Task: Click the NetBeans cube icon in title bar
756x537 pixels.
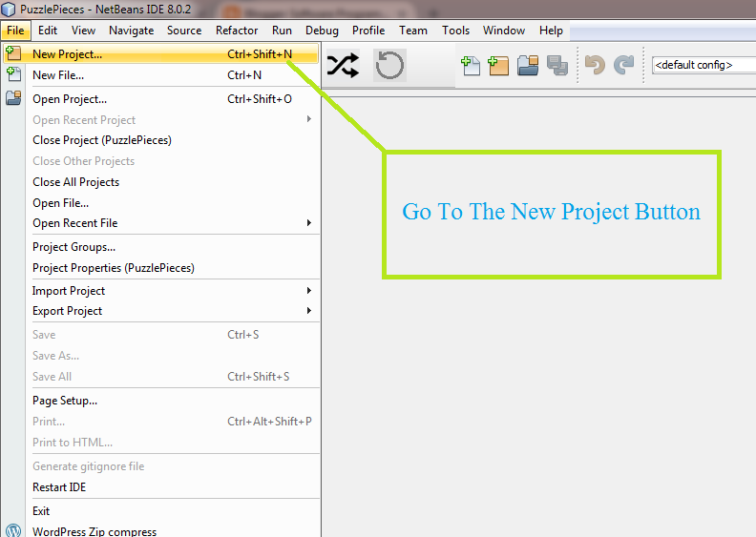Action: (x=9, y=10)
